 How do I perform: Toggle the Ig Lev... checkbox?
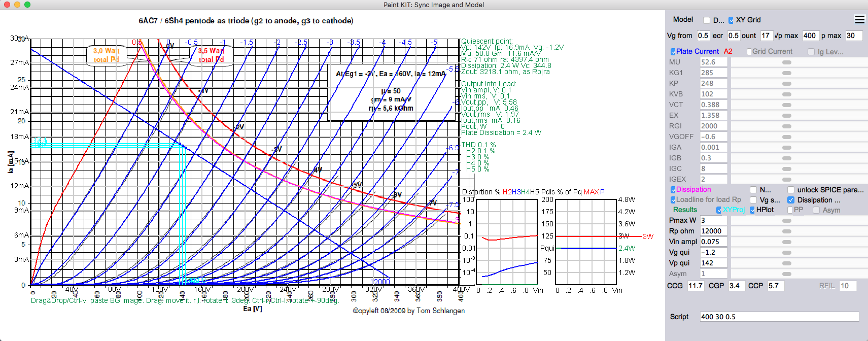coord(811,52)
